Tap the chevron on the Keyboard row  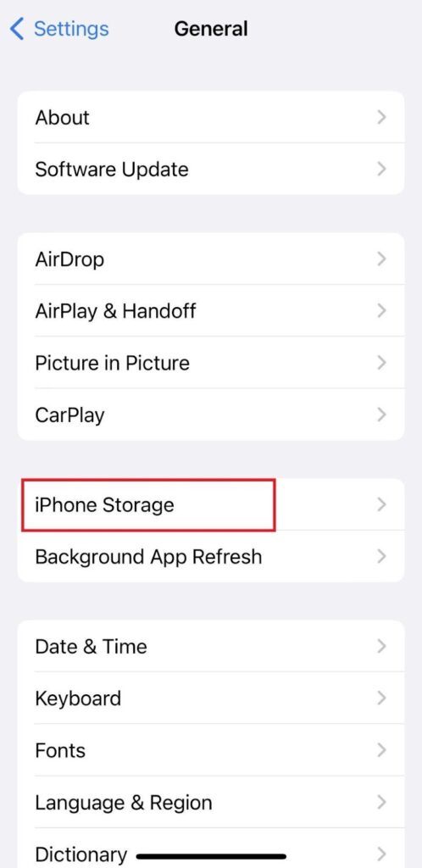[x=381, y=698]
